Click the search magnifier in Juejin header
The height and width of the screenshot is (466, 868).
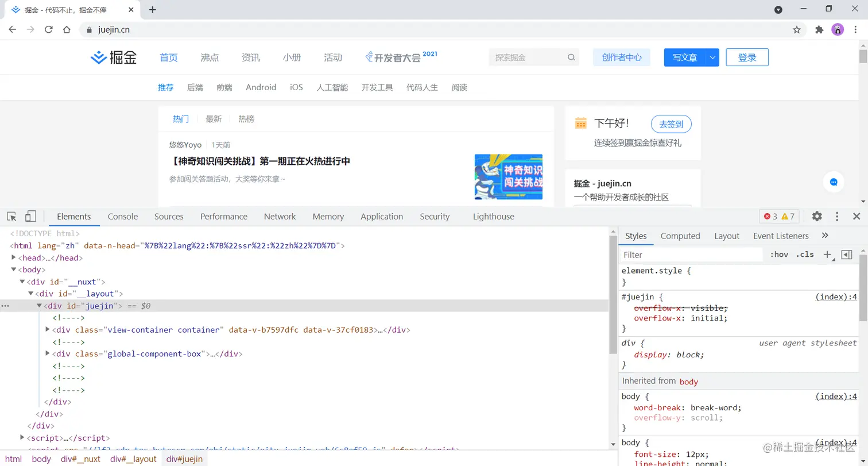(x=571, y=57)
